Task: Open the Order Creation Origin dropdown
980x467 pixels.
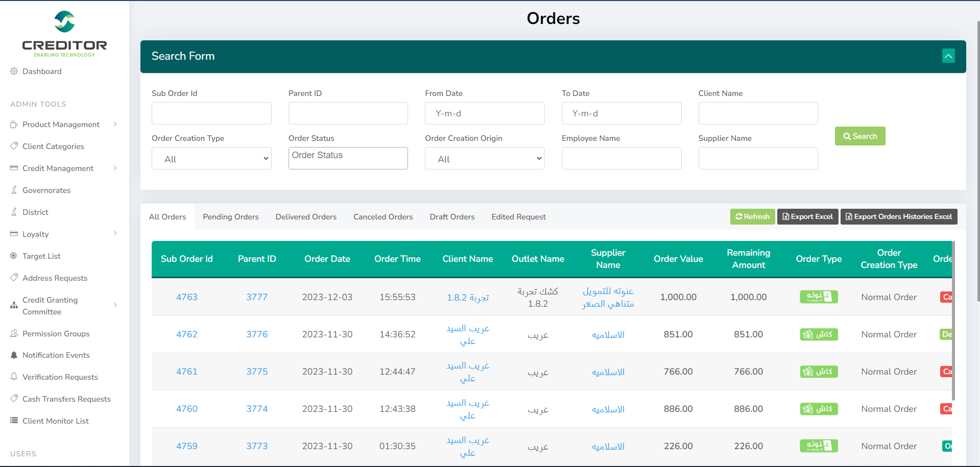Action: click(x=485, y=159)
